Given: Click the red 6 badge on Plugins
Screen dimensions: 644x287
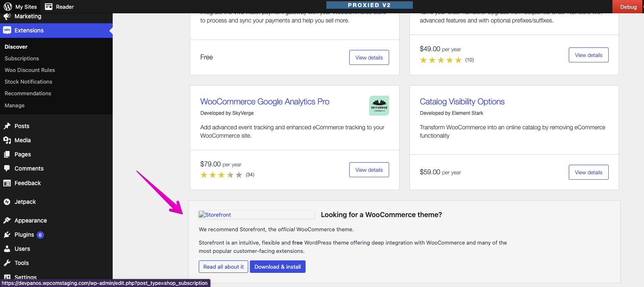Looking at the screenshot, I should tap(40, 235).
